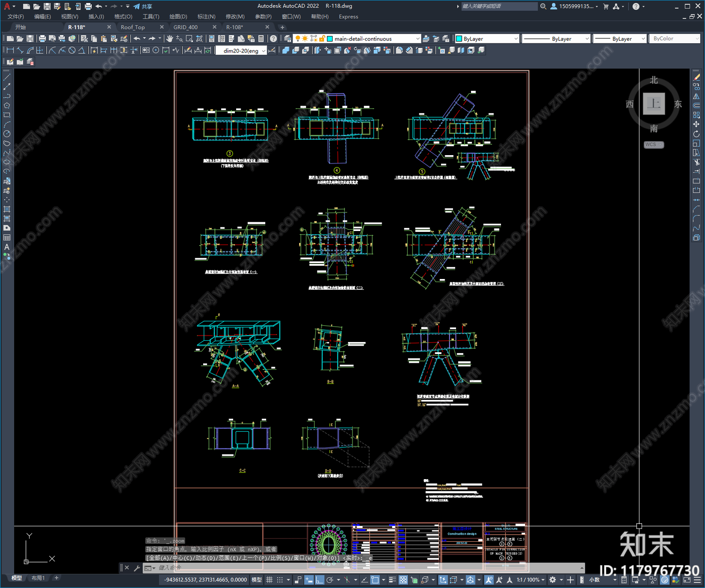Click the keyword search box in title bar
705x588 pixels.
(499, 6)
